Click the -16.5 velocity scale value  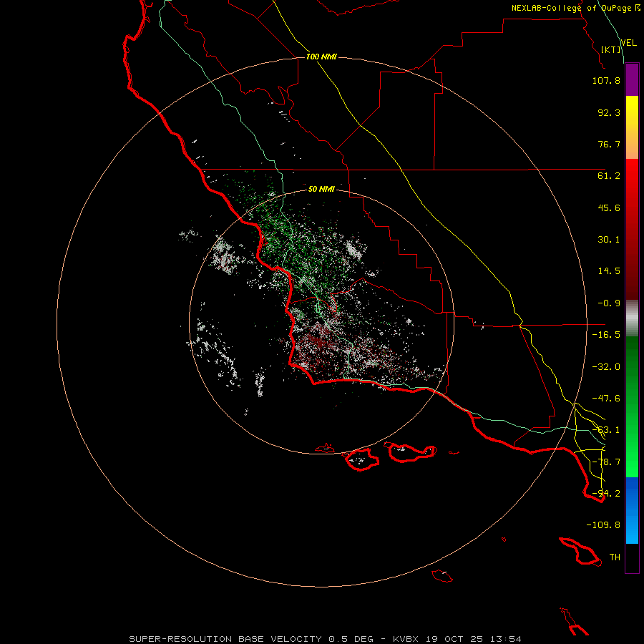(606, 335)
